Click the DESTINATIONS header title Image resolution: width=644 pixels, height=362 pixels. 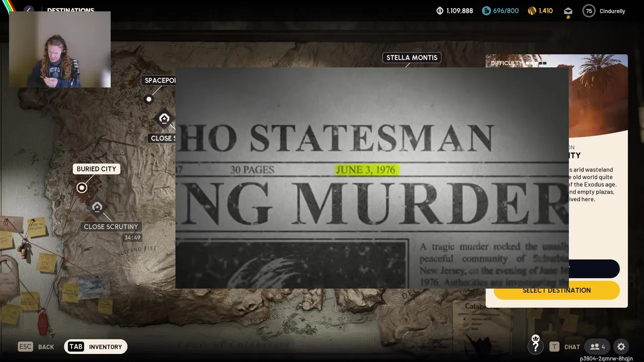tap(70, 11)
